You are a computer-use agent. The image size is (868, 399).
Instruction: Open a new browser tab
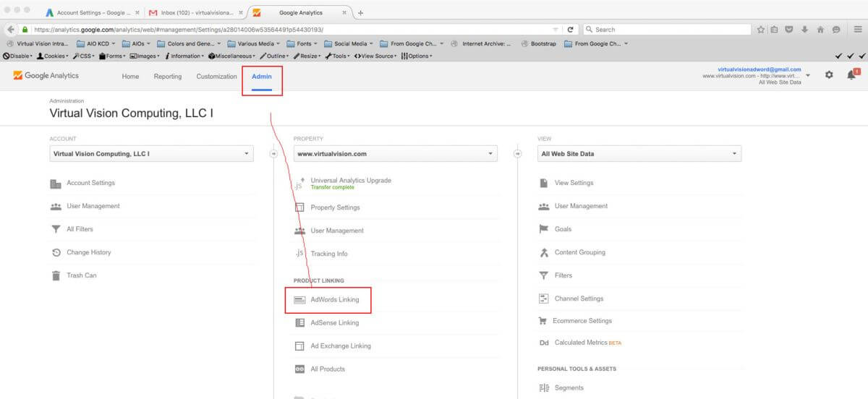(x=361, y=12)
